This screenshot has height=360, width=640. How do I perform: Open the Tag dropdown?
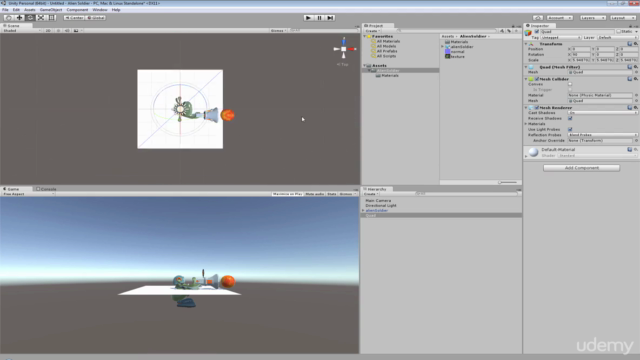tap(561, 38)
